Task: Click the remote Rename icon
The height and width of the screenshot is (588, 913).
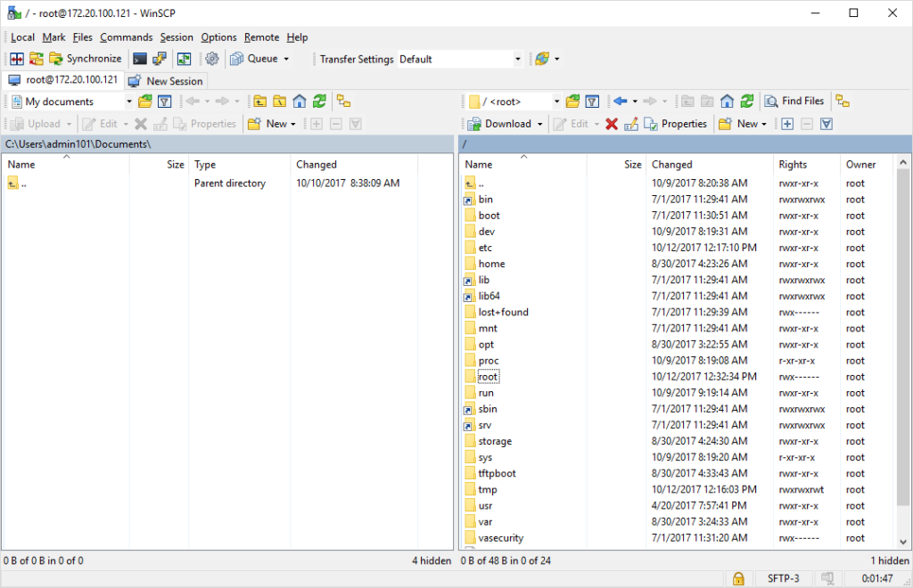Action: pos(631,124)
